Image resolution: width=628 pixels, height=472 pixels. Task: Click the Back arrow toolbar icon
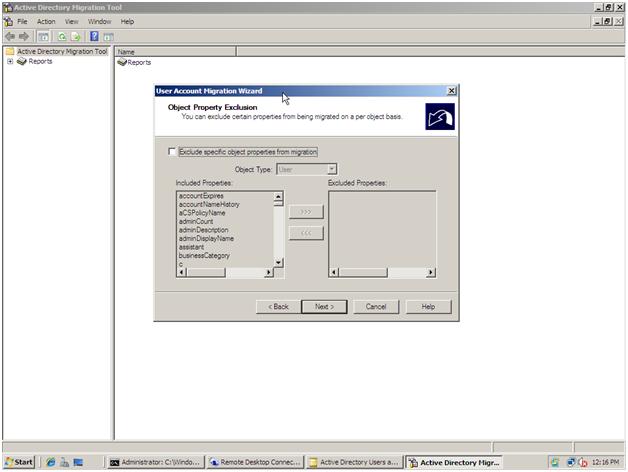[x=10, y=36]
